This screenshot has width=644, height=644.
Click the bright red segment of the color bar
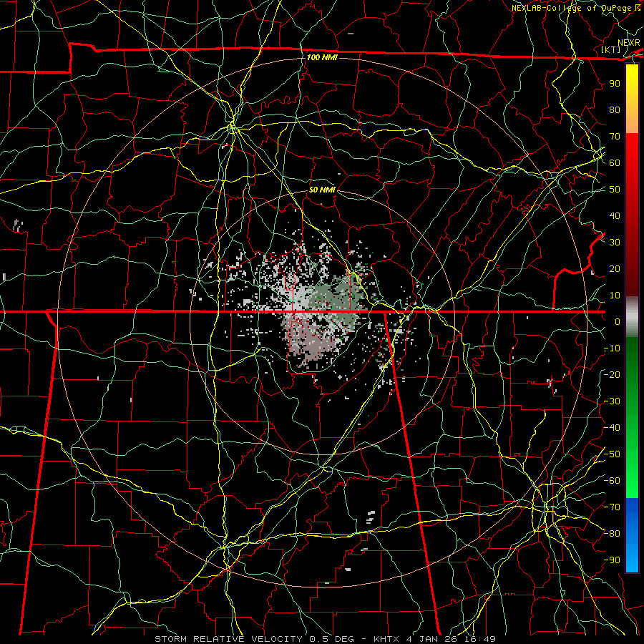coord(632,150)
